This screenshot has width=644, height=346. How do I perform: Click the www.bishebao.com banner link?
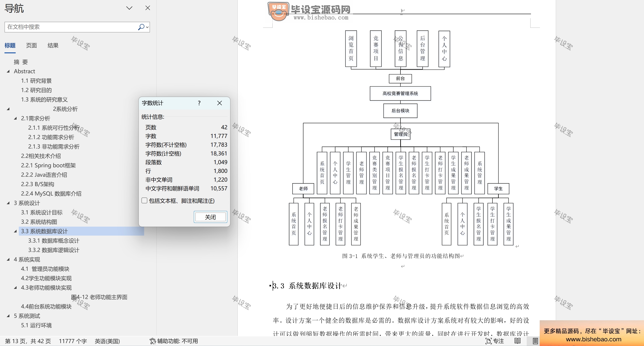(593, 339)
